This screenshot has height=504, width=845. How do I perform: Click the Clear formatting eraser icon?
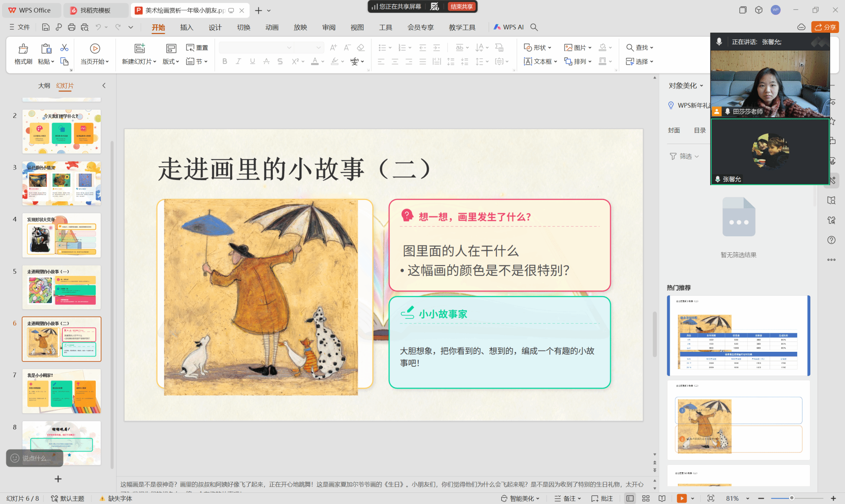(x=361, y=48)
